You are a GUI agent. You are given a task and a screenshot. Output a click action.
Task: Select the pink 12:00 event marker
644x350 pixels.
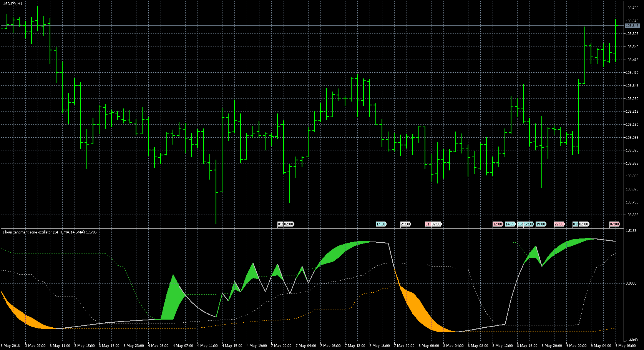coord(498,224)
